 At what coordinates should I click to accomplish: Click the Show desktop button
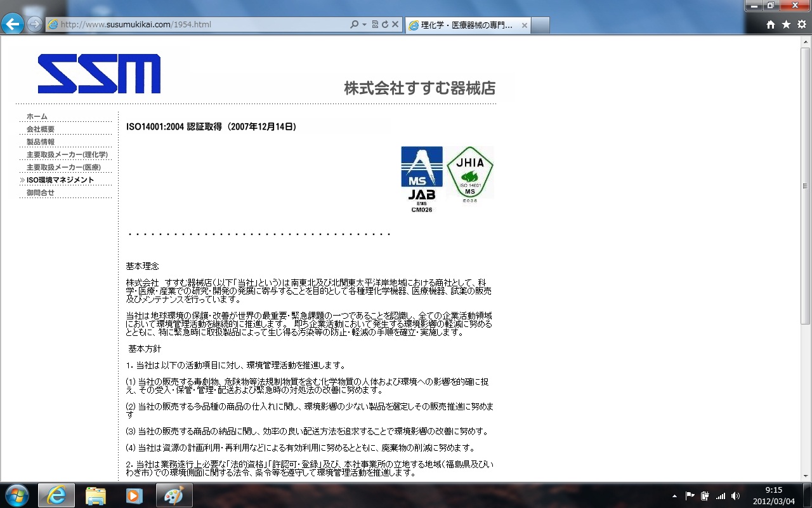point(808,495)
